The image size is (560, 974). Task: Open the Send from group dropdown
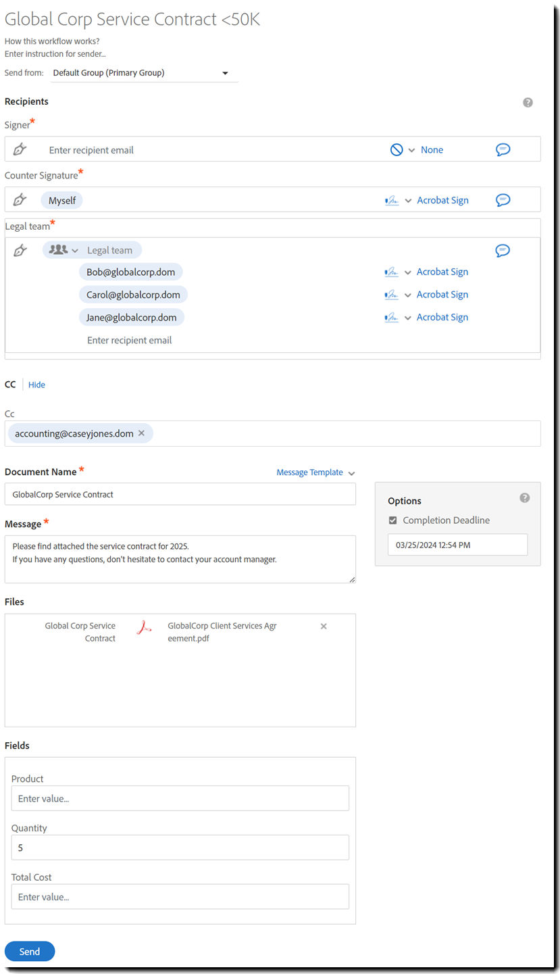pos(224,72)
